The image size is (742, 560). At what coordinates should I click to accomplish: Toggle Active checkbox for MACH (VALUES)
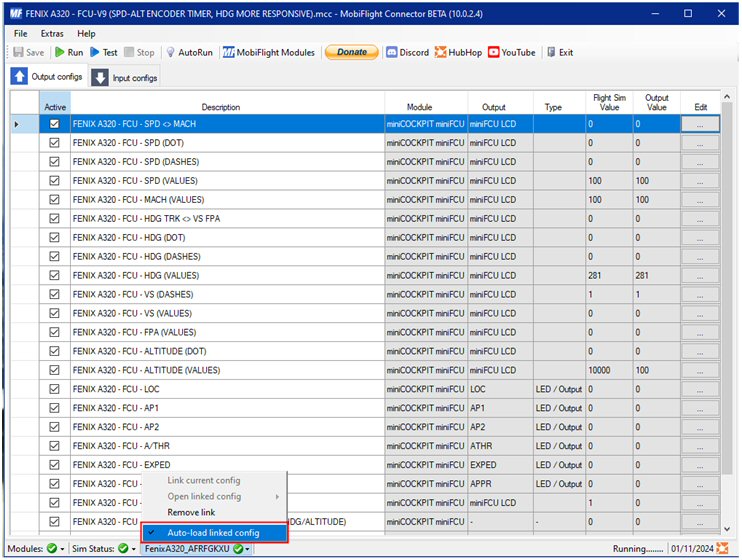tap(54, 199)
